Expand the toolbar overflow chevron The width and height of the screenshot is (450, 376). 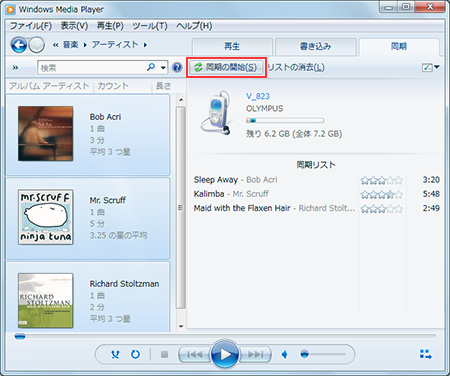click(x=15, y=68)
